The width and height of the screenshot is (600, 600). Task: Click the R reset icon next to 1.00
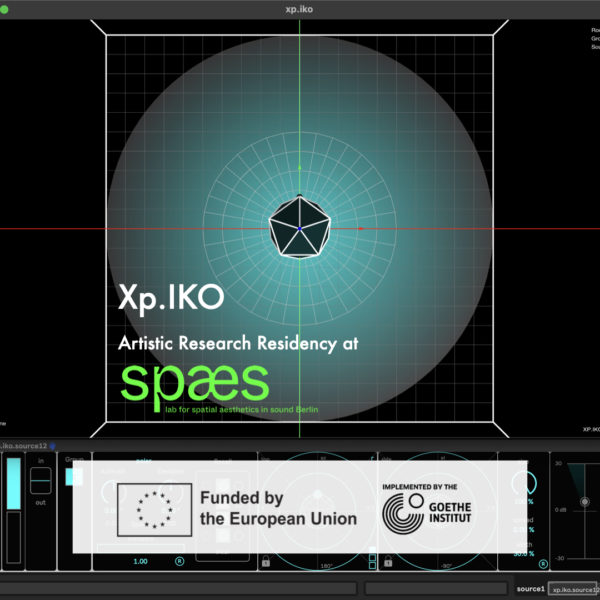point(179,561)
